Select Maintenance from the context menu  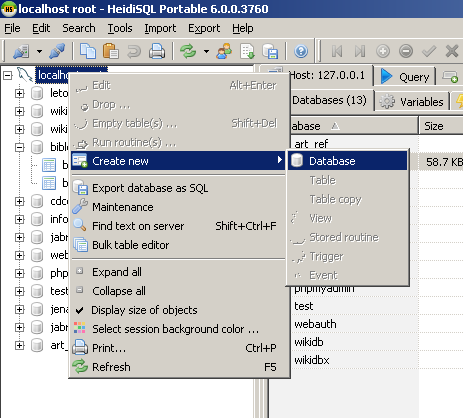pyautogui.click(x=177, y=207)
